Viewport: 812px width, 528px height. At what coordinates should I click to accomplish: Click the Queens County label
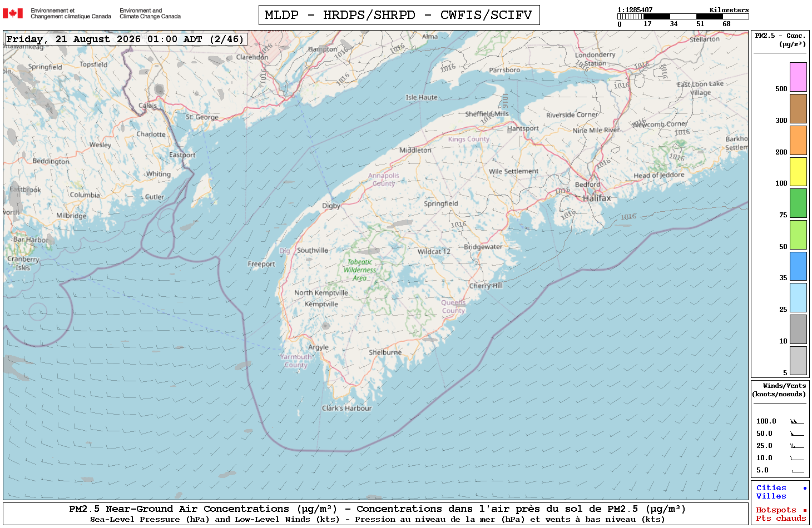click(x=453, y=307)
